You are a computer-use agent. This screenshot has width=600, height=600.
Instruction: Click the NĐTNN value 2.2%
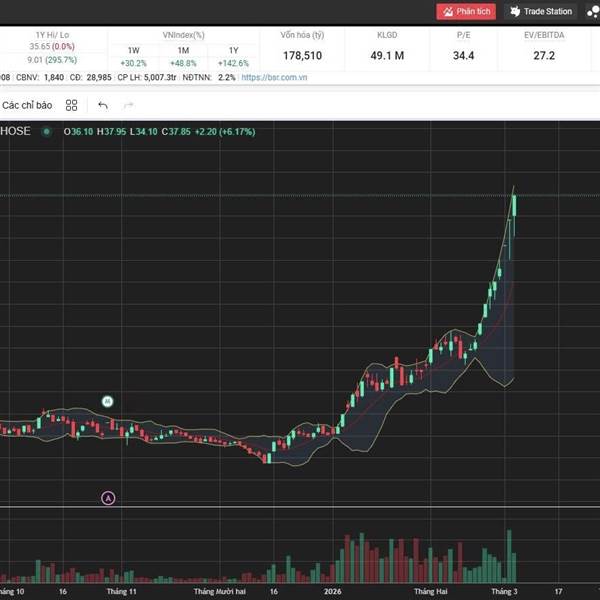tap(227, 77)
